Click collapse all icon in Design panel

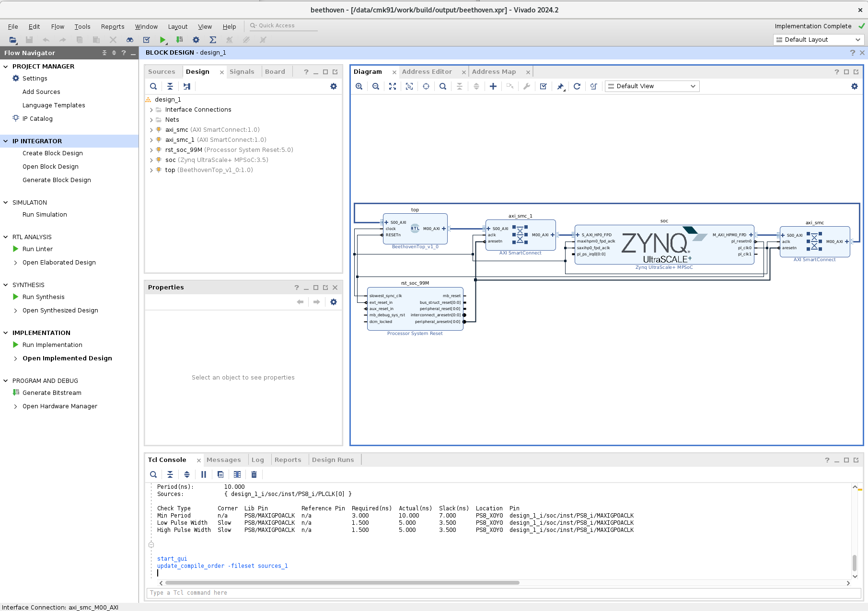coord(170,86)
